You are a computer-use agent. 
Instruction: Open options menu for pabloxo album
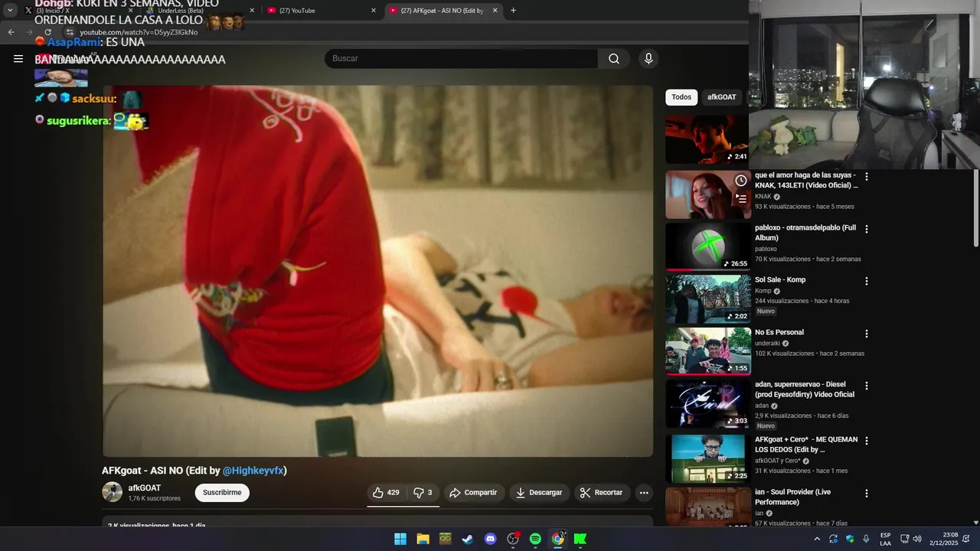click(867, 229)
